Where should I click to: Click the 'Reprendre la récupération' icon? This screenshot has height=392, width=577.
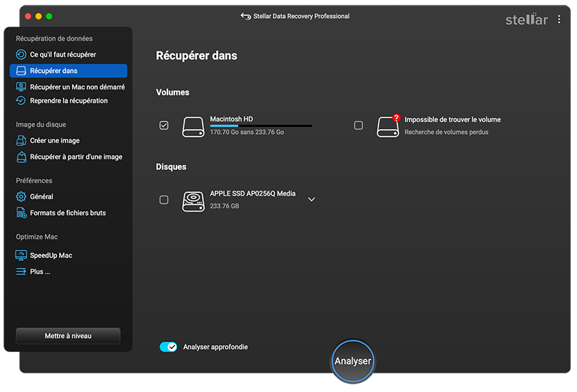[21, 101]
